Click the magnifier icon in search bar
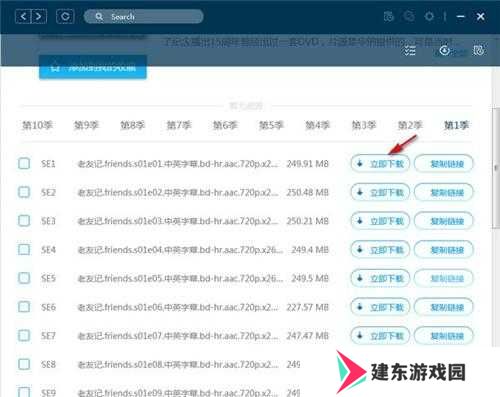 (x=99, y=17)
